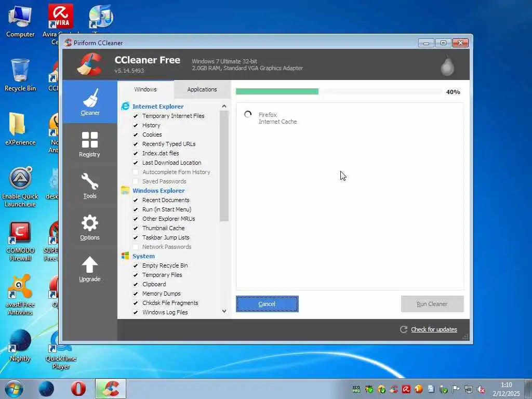This screenshot has height=399, width=532.
Task: Click the System Windows-flag category icon
Action: (125, 256)
